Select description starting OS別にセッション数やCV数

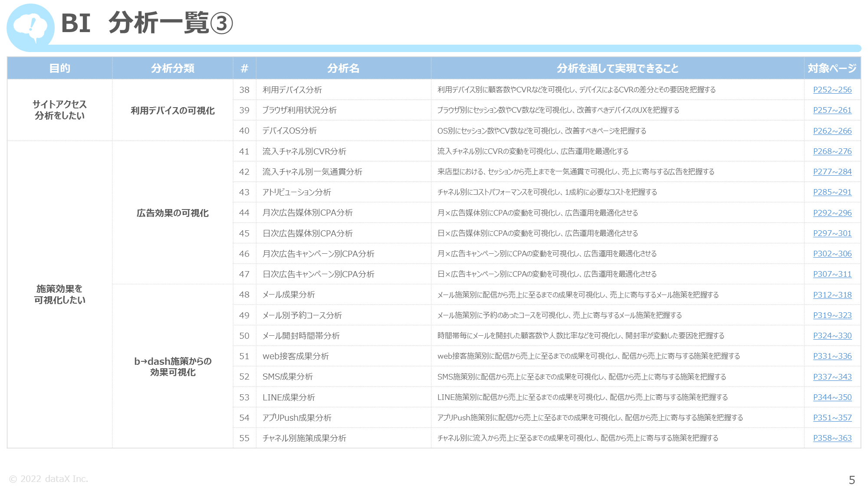(x=542, y=131)
